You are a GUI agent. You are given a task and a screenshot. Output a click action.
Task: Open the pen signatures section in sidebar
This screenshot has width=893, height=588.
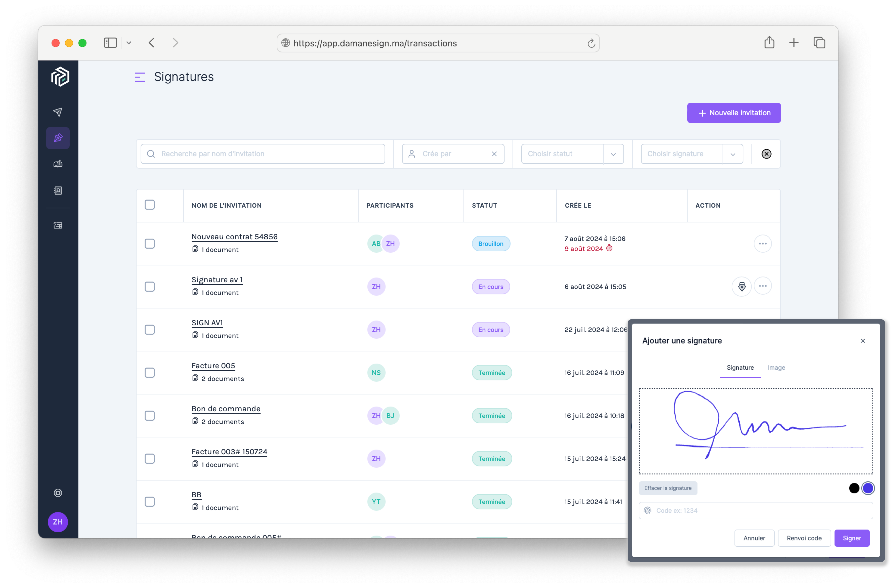(58, 138)
